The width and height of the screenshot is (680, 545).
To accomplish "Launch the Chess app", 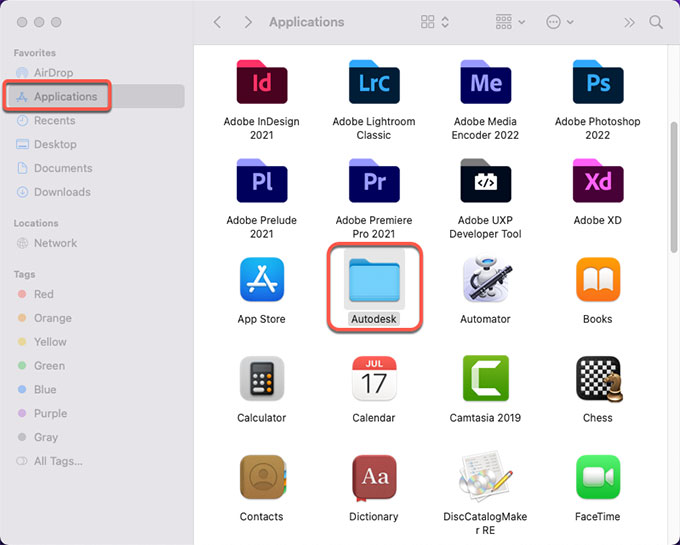I will [598, 379].
